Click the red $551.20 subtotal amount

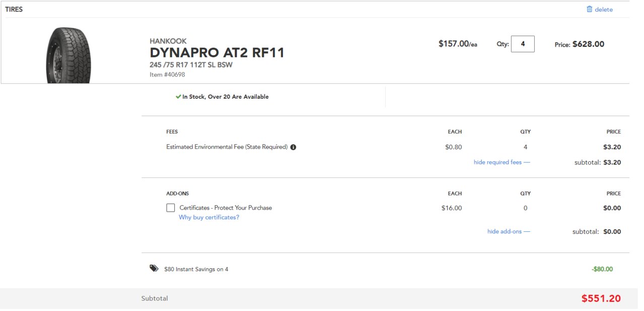click(x=601, y=298)
